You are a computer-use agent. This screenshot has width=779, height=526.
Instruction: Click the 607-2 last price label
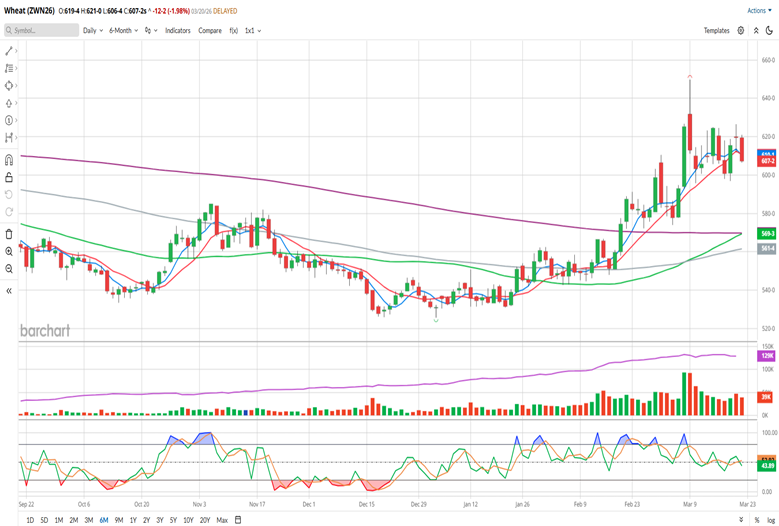click(x=767, y=161)
